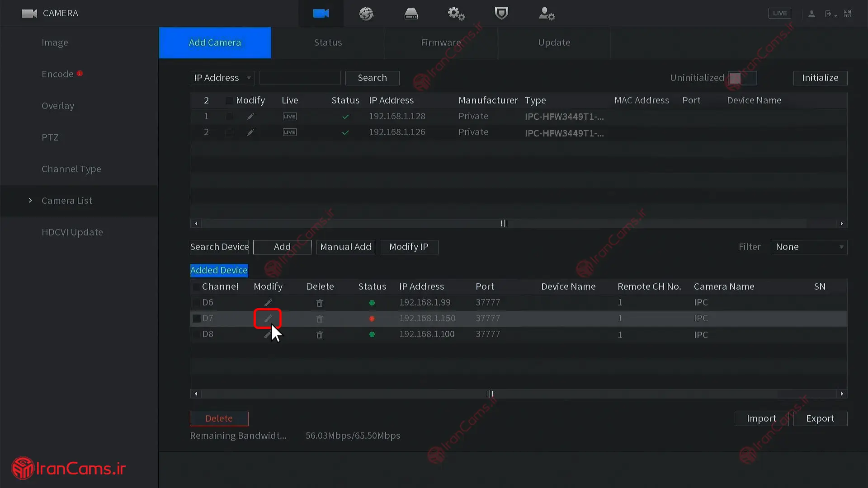Click the left scroll arrow of search results list

click(x=196, y=223)
